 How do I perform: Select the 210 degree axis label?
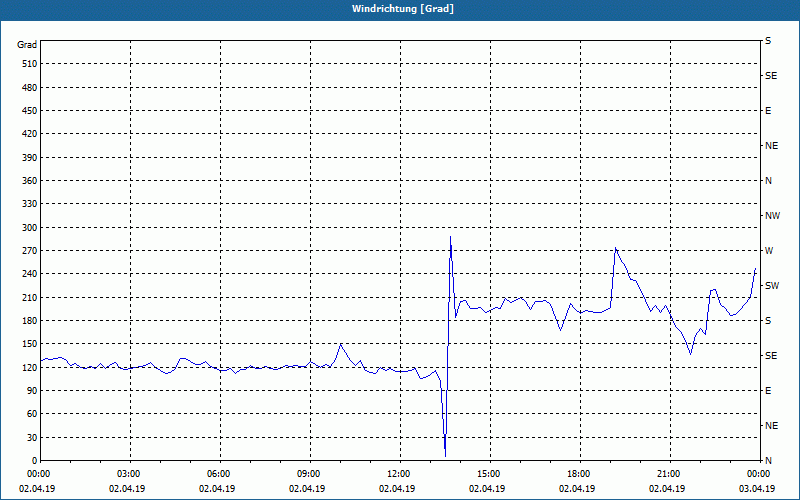click(x=30, y=297)
